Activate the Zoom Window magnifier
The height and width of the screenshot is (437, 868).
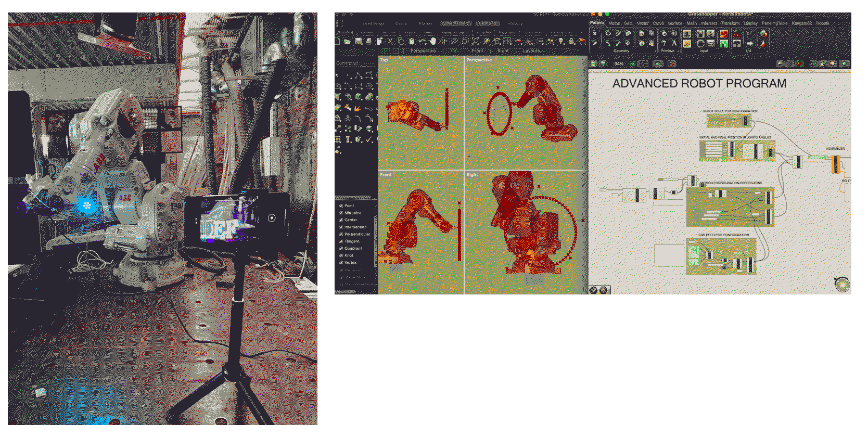[465, 42]
